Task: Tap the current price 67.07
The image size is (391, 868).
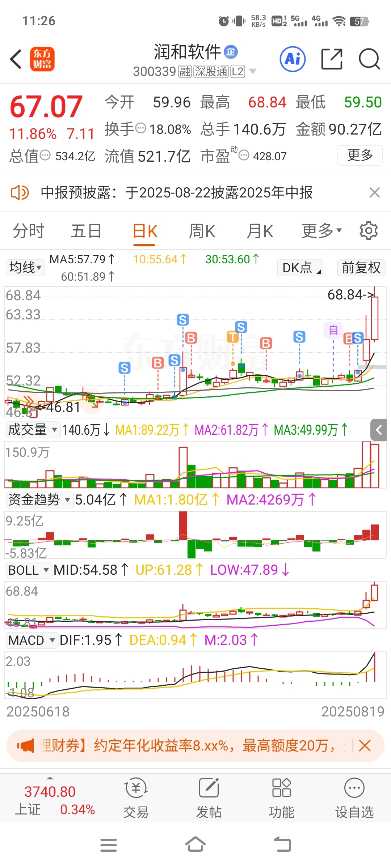Action: tap(46, 107)
